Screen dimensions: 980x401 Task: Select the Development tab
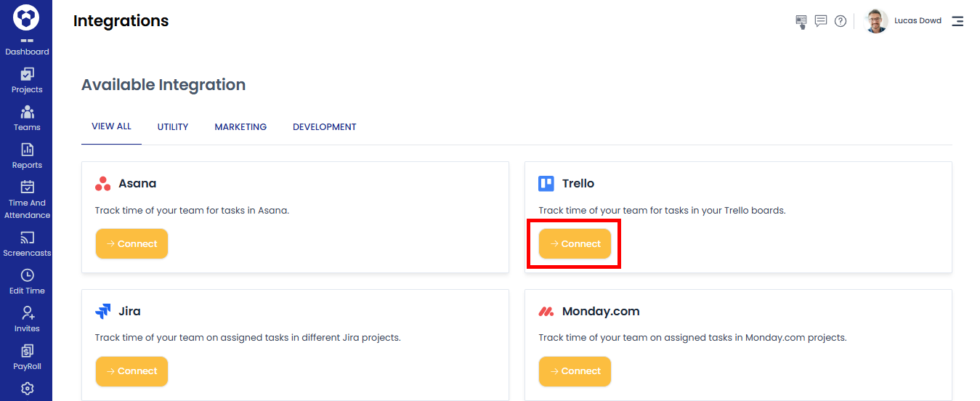[x=324, y=127]
